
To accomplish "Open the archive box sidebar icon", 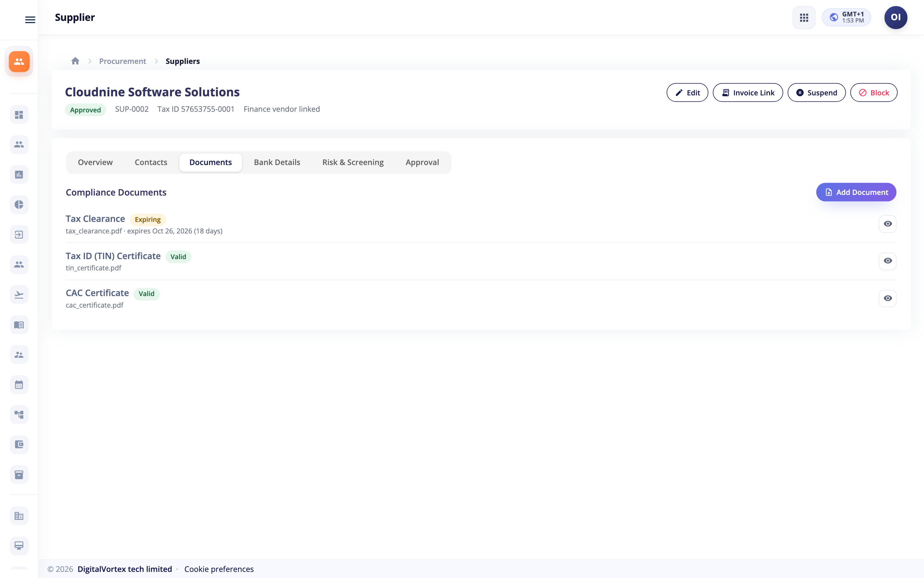I will 19,475.
